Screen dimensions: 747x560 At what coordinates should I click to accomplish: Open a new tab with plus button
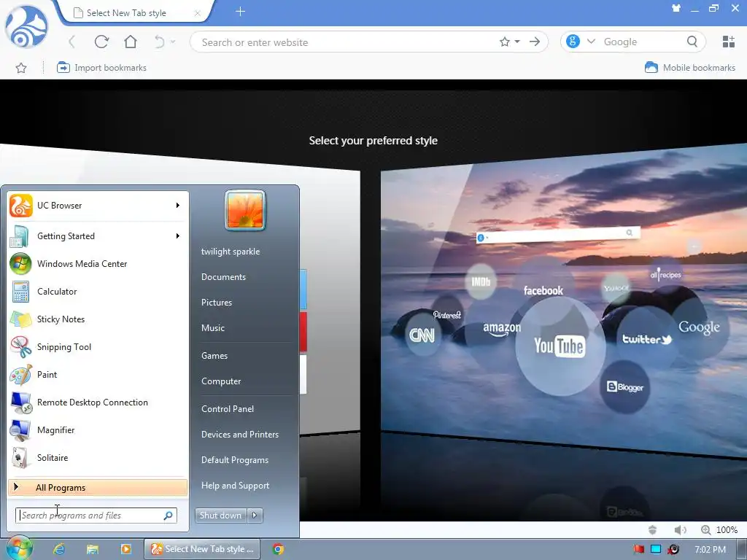tap(240, 12)
